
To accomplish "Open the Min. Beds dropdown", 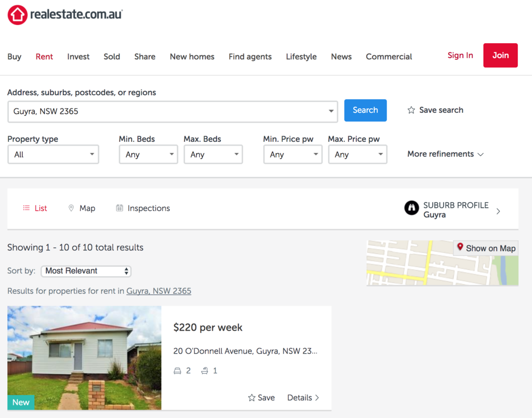I will [x=148, y=154].
